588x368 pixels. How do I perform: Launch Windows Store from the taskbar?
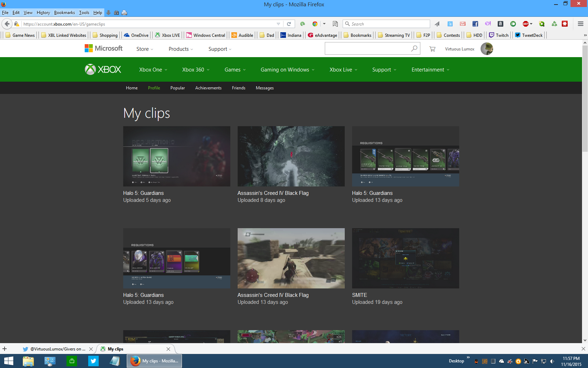click(72, 361)
